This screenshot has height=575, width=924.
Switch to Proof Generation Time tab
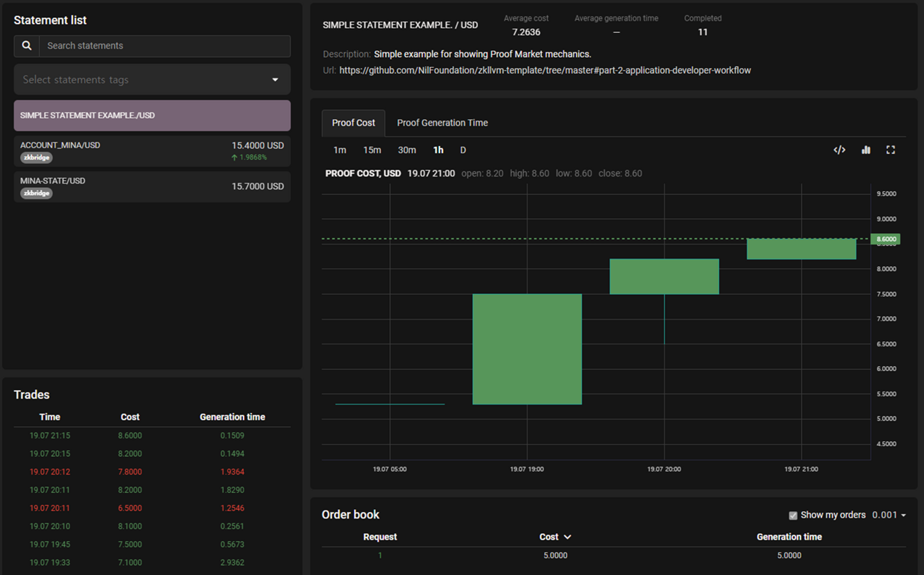[x=442, y=123]
